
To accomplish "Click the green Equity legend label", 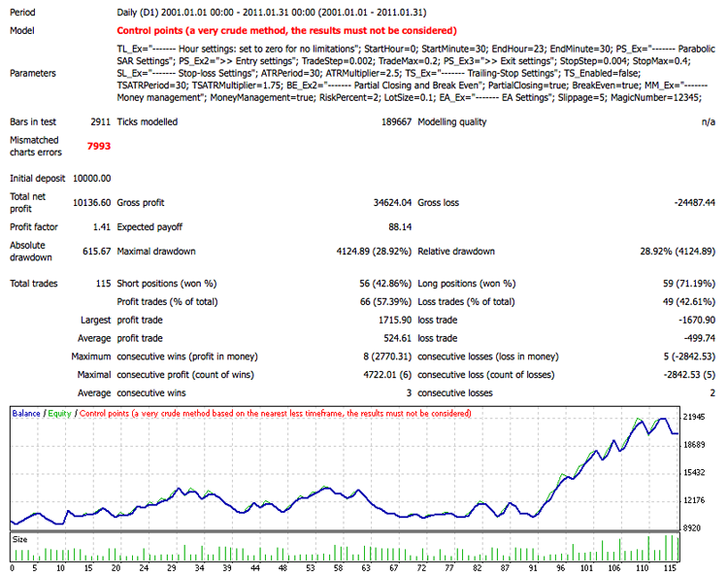I will coord(59,414).
